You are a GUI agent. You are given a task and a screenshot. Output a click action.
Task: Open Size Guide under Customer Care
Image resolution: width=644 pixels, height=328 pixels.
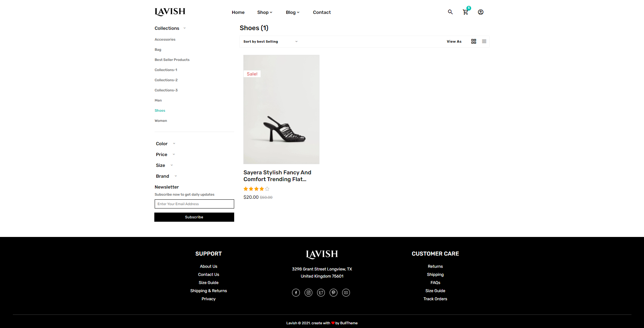click(x=435, y=291)
